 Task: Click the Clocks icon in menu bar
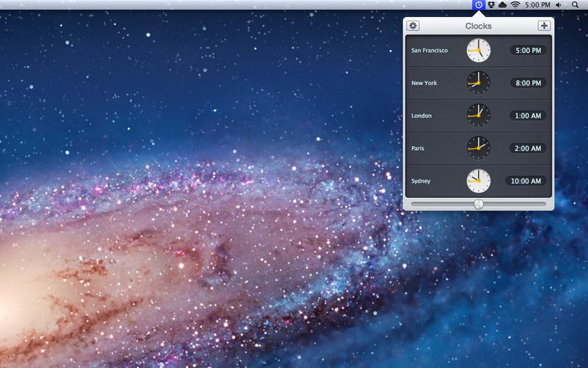tap(478, 5)
